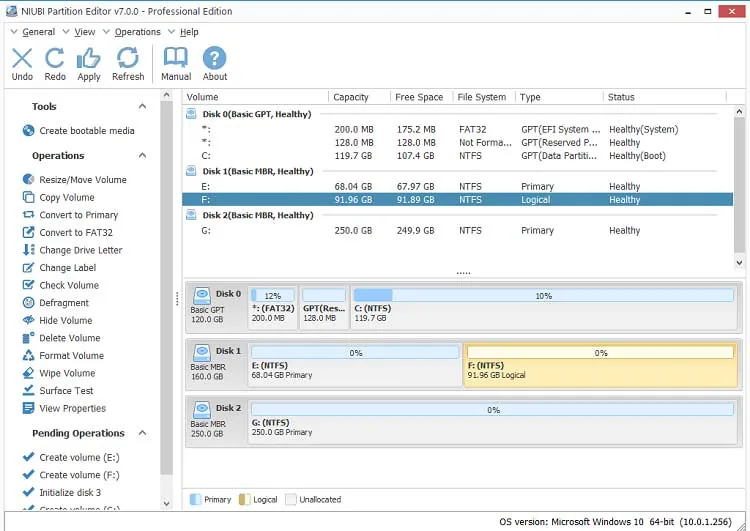Click left panel scrollbar down arrow
Screen dimensions: 750x531
point(166,503)
